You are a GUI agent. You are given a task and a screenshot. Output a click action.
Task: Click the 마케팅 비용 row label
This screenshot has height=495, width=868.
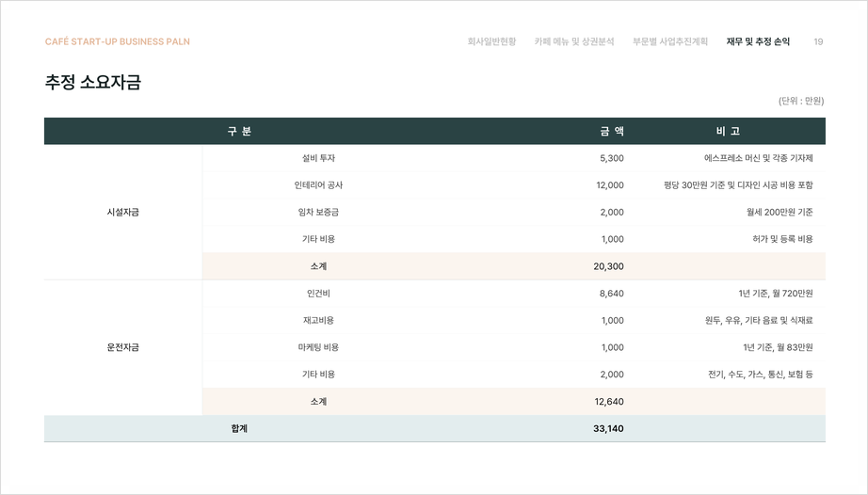tap(318, 347)
